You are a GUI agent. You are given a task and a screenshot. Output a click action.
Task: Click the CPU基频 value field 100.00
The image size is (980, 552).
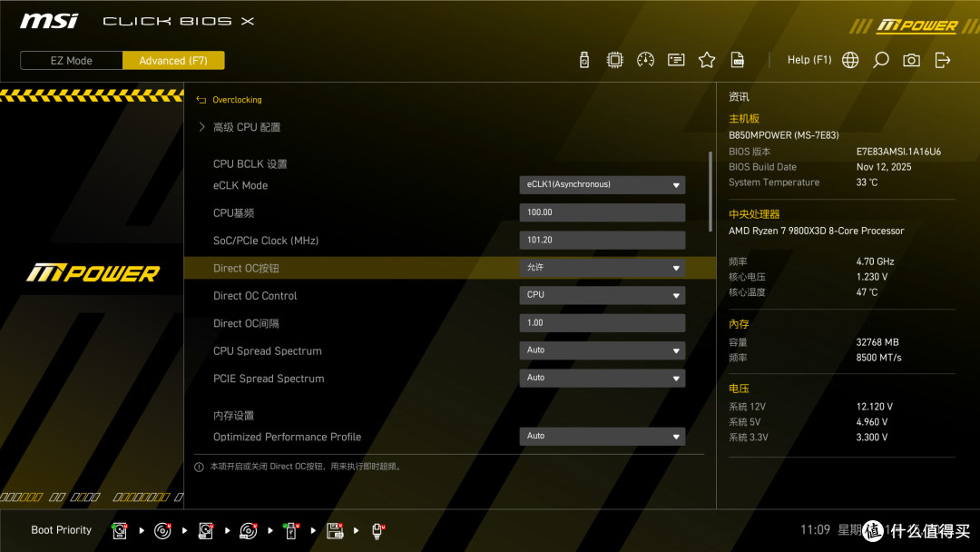click(602, 212)
